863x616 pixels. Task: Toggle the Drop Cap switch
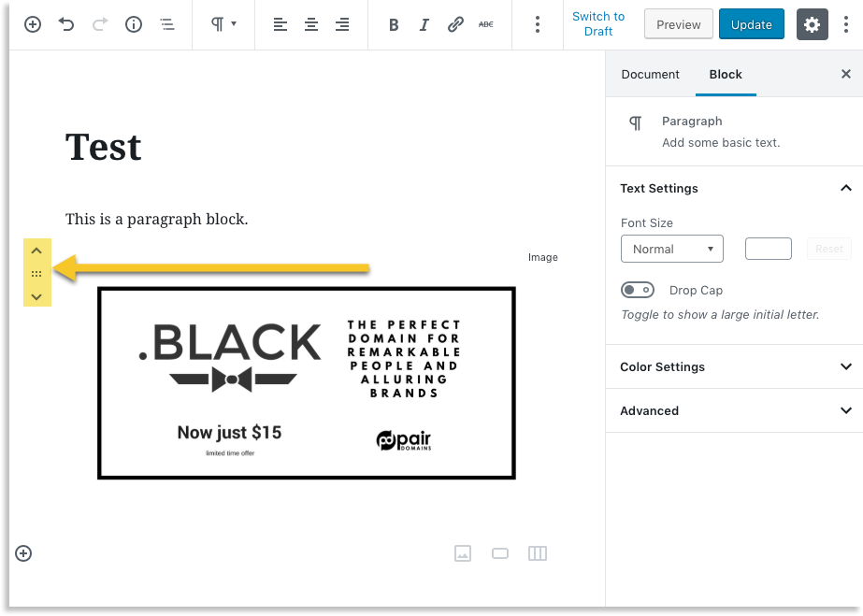[638, 291]
